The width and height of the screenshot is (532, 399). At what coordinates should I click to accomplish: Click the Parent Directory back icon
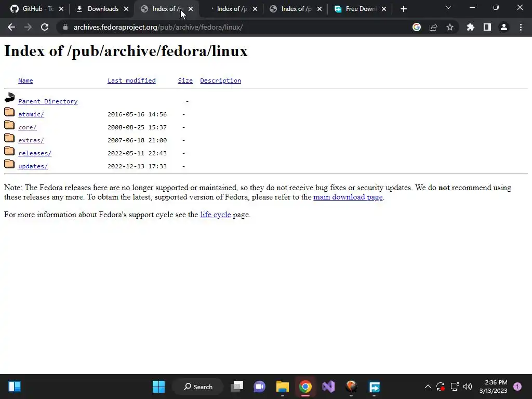click(x=9, y=98)
